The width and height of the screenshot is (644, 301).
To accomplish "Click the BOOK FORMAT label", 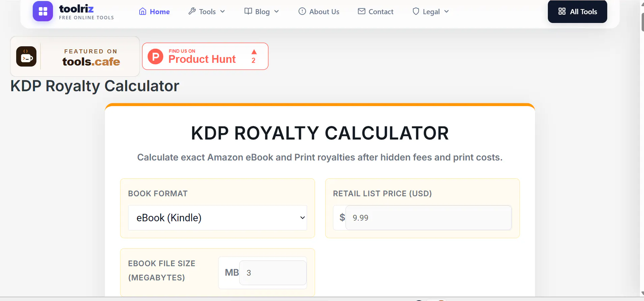I will click(x=158, y=194).
